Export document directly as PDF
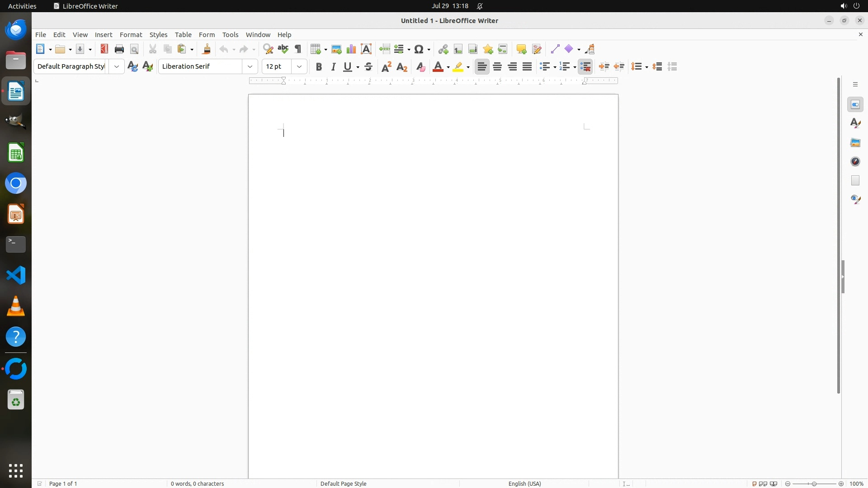Viewport: 868px width, 488px height. tap(104, 49)
